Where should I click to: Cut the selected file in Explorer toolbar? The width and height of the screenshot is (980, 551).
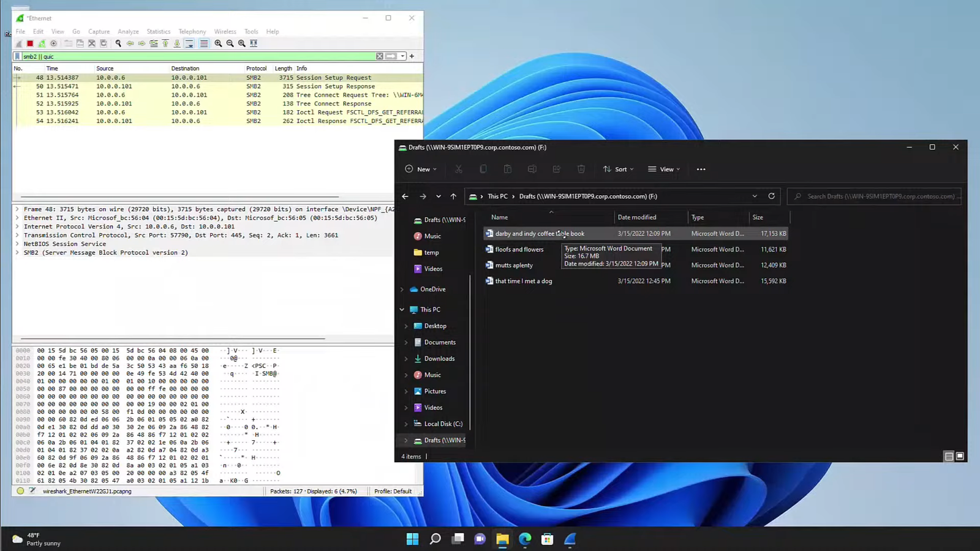458,169
